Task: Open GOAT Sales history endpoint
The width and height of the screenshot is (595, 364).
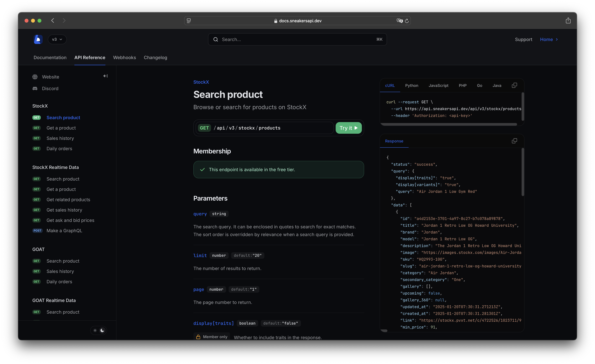Action: point(60,271)
